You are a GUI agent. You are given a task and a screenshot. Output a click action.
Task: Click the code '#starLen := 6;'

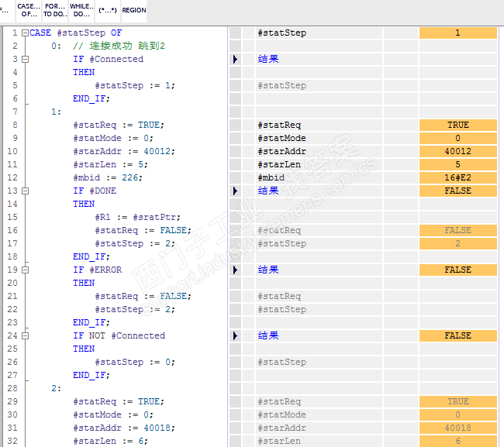click(x=110, y=442)
